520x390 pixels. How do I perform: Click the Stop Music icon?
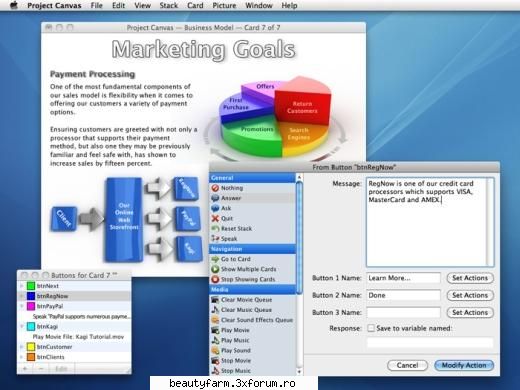(x=215, y=371)
